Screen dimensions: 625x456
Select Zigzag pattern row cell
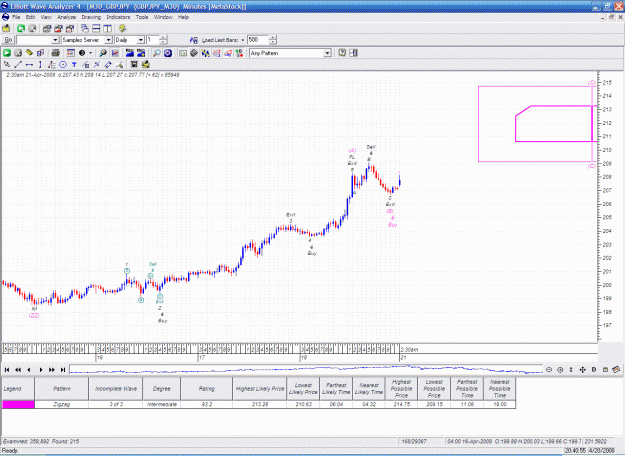[x=61, y=405]
